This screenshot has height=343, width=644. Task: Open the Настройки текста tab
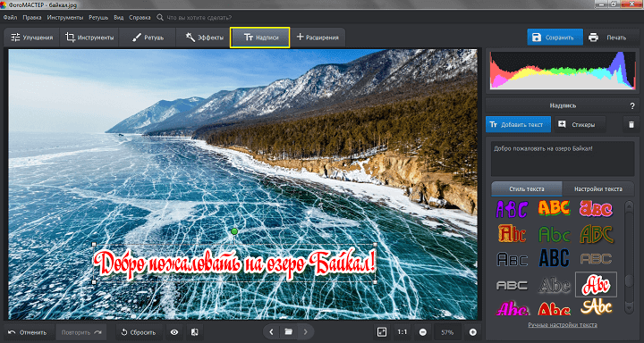pos(598,189)
